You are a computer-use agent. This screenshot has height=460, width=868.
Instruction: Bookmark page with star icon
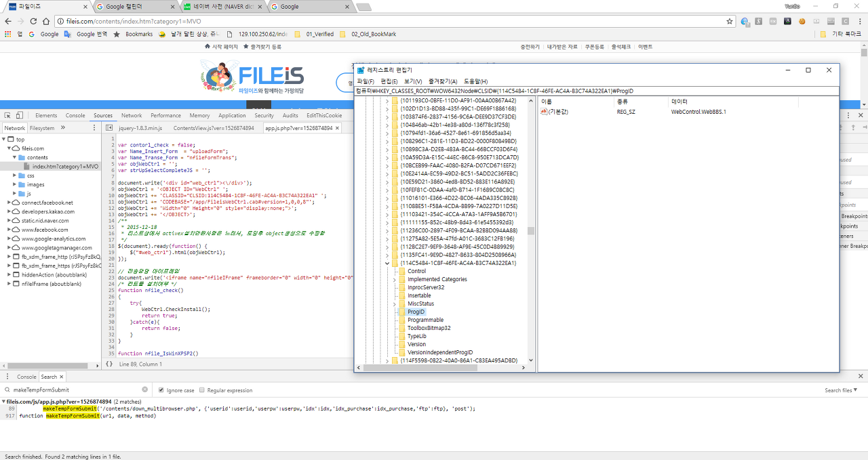(730, 21)
